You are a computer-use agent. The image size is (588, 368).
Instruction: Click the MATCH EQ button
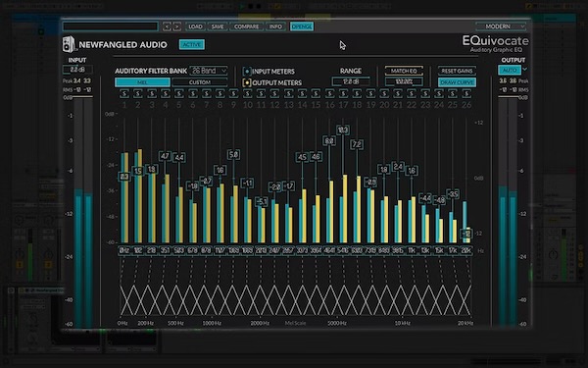tap(404, 71)
